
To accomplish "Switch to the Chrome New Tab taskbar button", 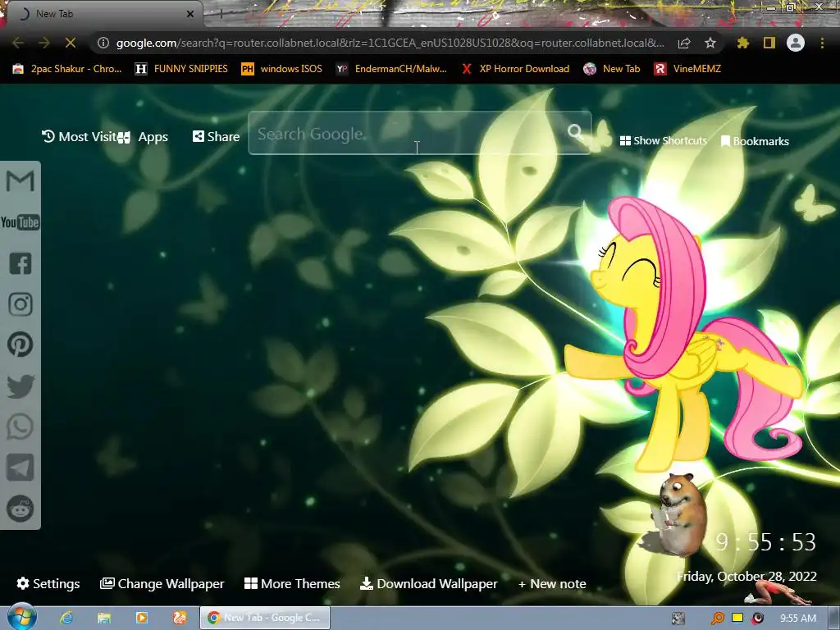I will point(265,618).
